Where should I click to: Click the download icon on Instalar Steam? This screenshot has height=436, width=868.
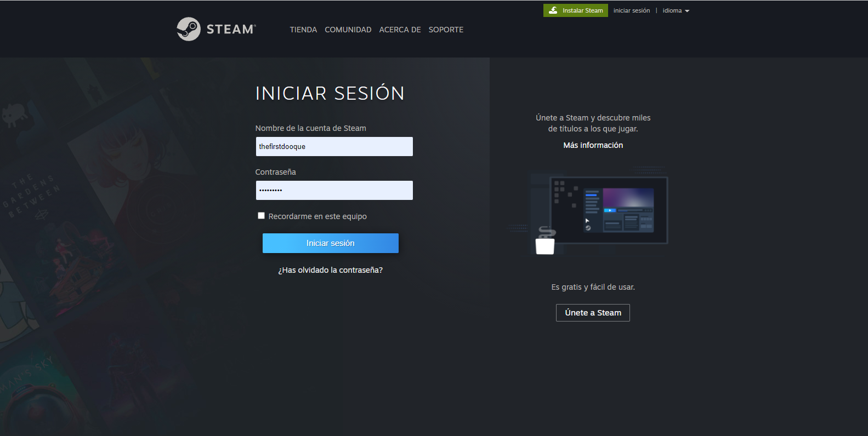click(x=553, y=10)
